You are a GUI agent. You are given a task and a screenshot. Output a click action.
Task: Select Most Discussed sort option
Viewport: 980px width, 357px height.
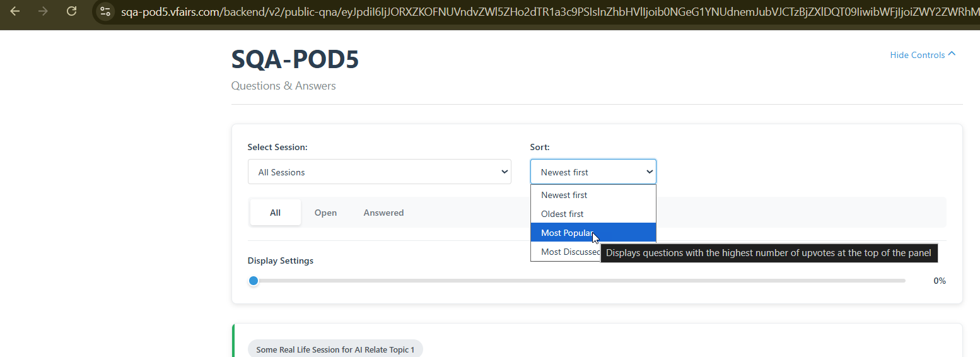tap(568, 252)
